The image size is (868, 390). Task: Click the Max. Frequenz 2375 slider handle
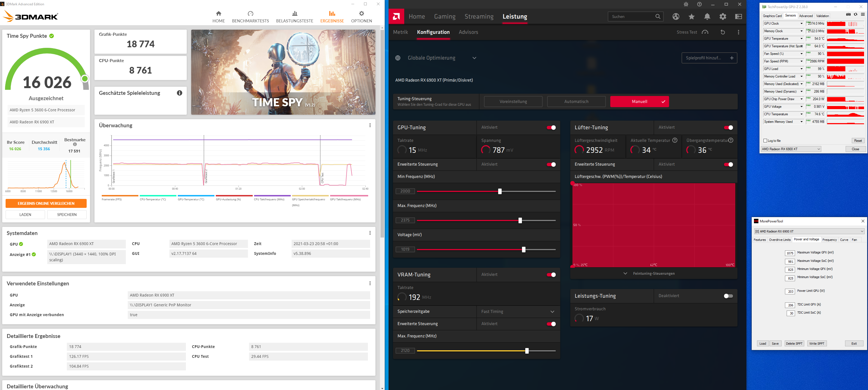(x=520, y=220)
